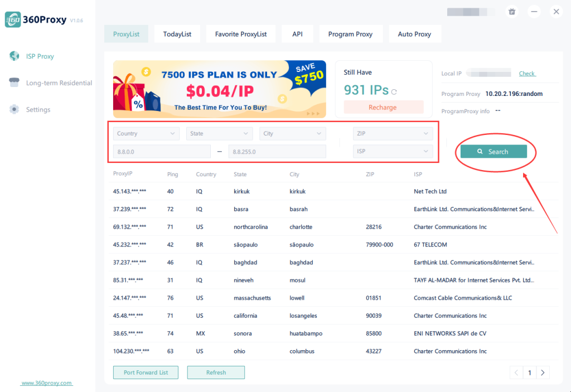Select the proxy row 37.237.***.***
Image resolution: width=571 pixels, height=392 pixels.
[333, 262]
